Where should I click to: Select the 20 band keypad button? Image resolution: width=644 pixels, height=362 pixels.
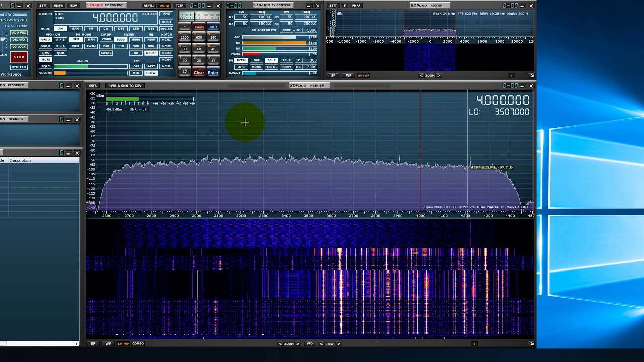199,61
